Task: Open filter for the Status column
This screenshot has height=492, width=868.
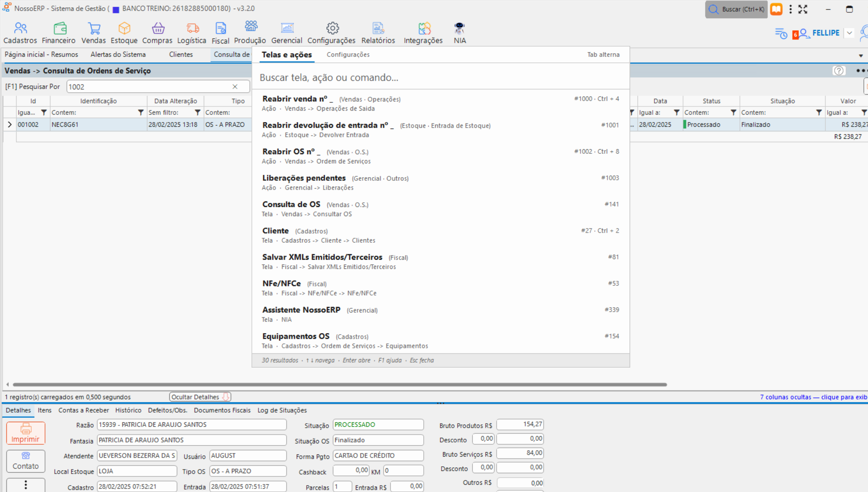Action: click(733, 112)
